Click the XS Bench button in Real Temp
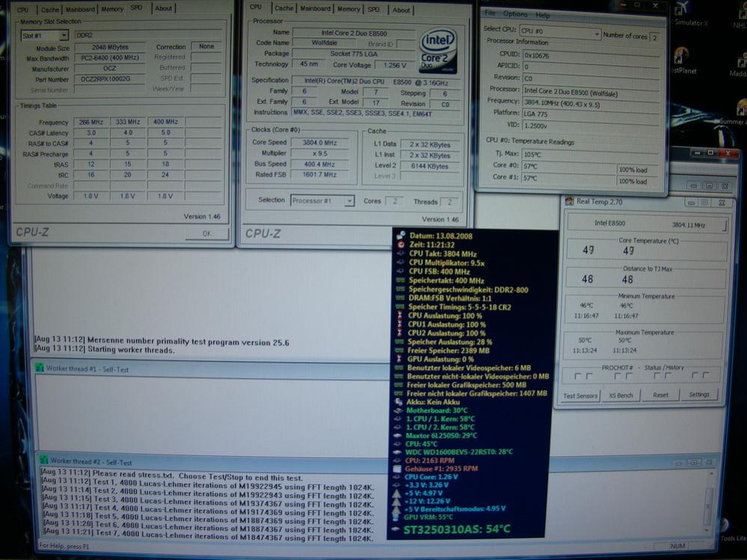Image resolution: width=747 pixels, height=560 pixels. pyautogui.click(x=621, y=396)
